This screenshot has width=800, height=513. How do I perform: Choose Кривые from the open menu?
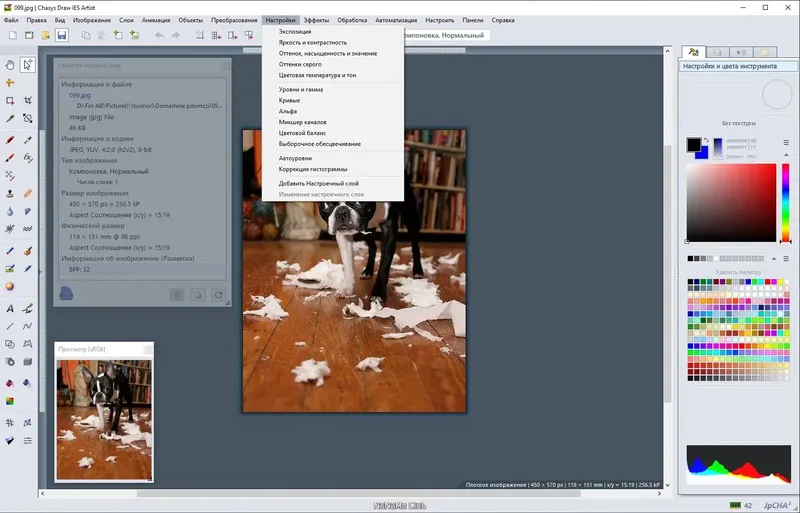(x=289, y=100)
